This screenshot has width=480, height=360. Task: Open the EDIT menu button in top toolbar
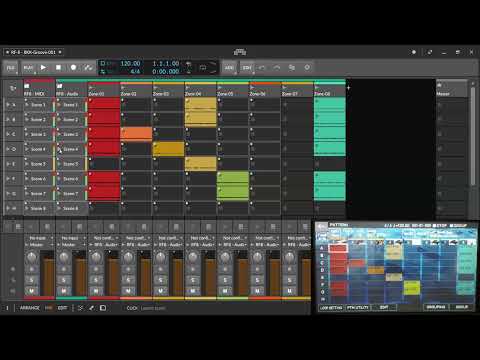tap(247, 68)
